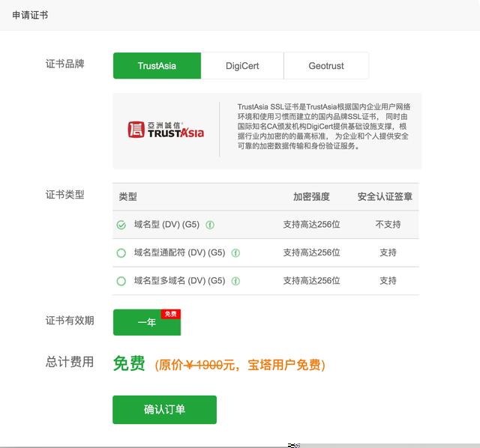Screen dimensions: 480x448
Task: Click the 加密强度 column header
Action: [311, 196]
